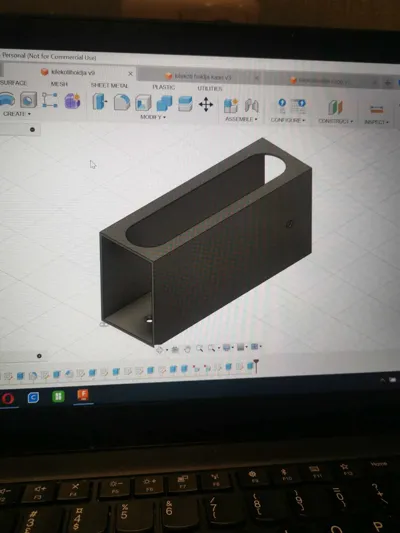This screenshot has height=533, width=400.
Task: Switch to the MESH ribbon tab
Action: (x=59, y=84)
